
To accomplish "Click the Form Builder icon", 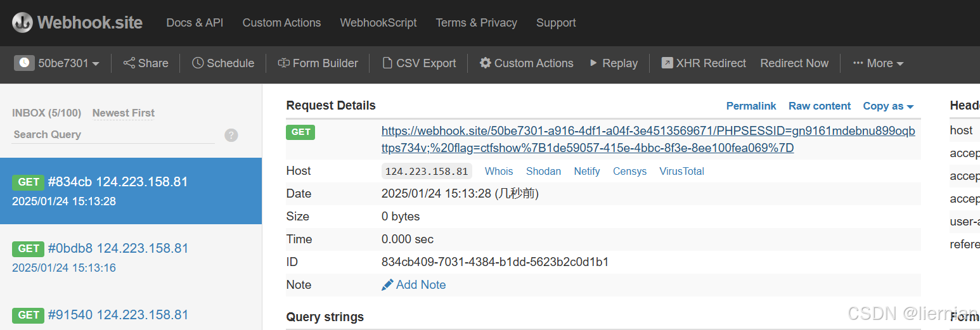I will (x=283, y=63).
